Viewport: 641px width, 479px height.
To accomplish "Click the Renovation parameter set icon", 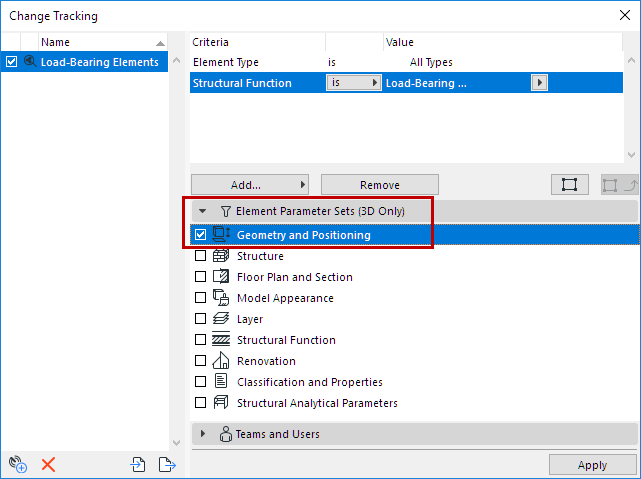I will pos(221,361).
